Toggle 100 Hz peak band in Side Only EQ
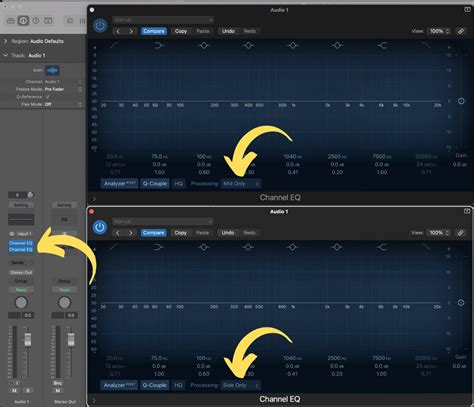 pyautogui.click(x=204, y=247)
